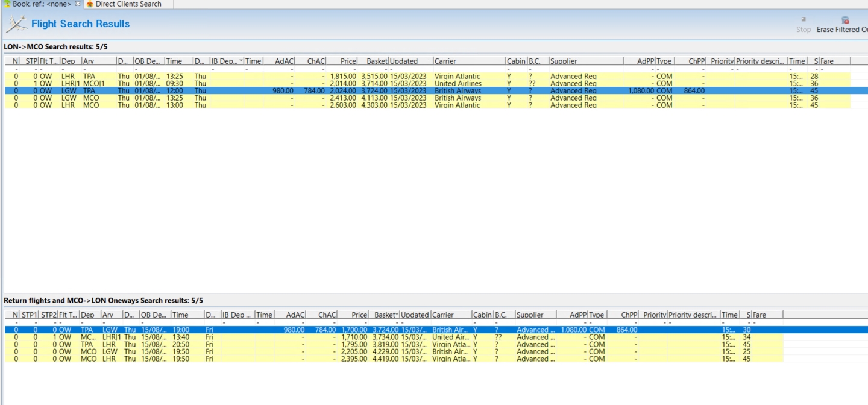Close the Book. ref. tab with X
The width and height of the screenshot is (868, 405).
[78, 4]
